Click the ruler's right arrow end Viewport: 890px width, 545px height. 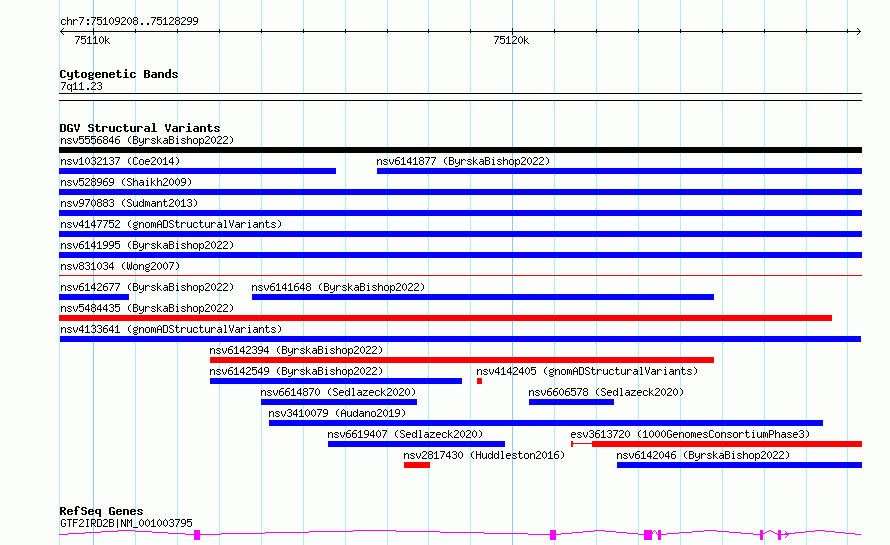(858, 31)
